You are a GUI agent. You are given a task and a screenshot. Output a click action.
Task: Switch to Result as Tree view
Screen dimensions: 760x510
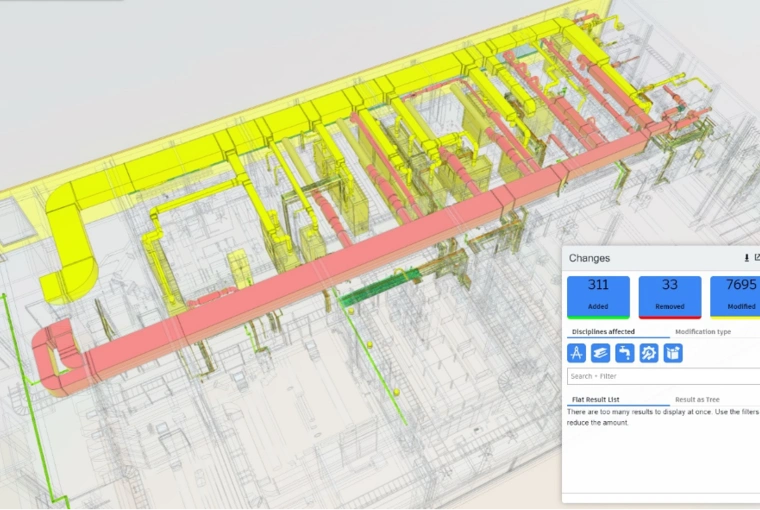point(697,399)
